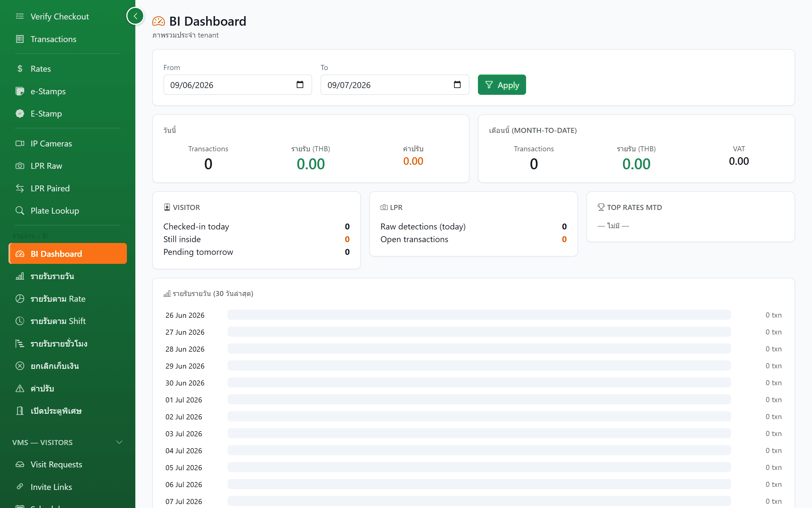This screenshot has height=508, width=812.
Task: Click the 26 Jun 2026 progress bar
Action: (479, 315)
